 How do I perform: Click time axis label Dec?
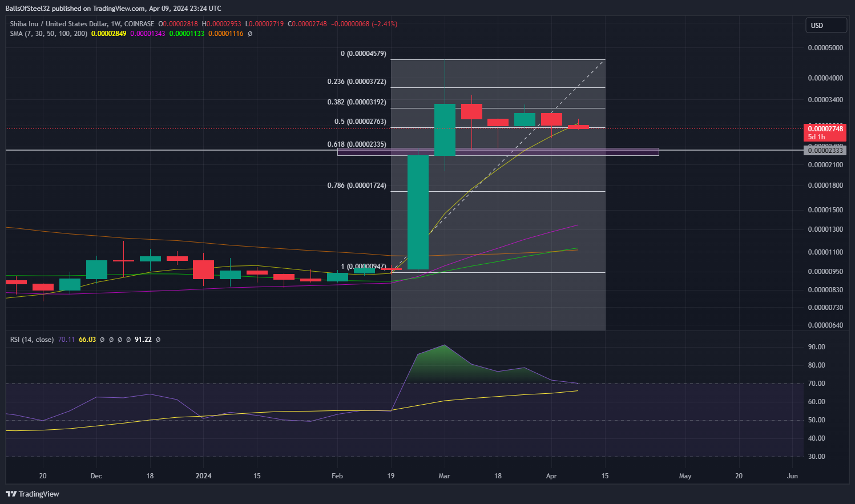pyautogui.click(x=96, y=476)
